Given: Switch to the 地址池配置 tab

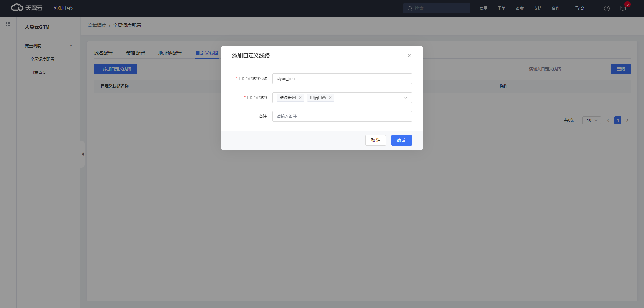Looking at the screenshot, I should [x=170, y=53].
